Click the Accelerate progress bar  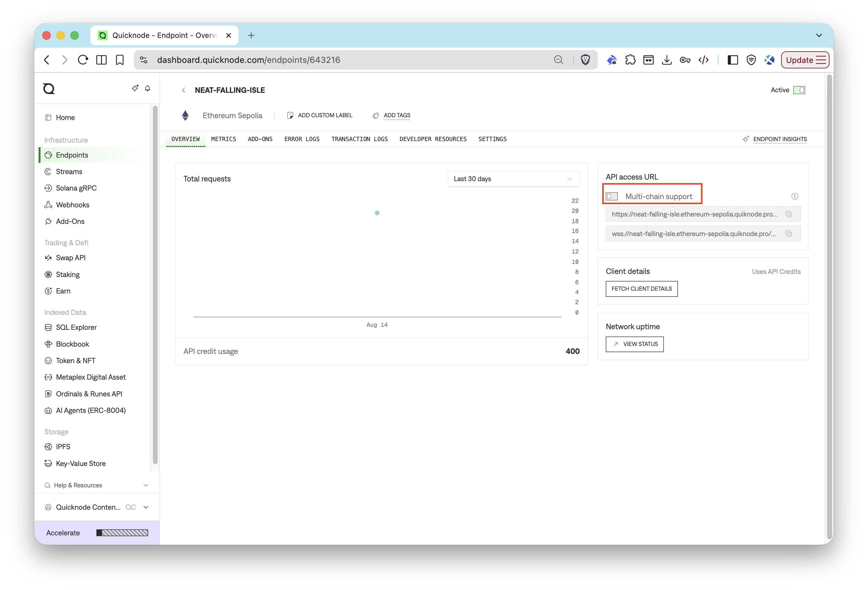pos(122,533)
